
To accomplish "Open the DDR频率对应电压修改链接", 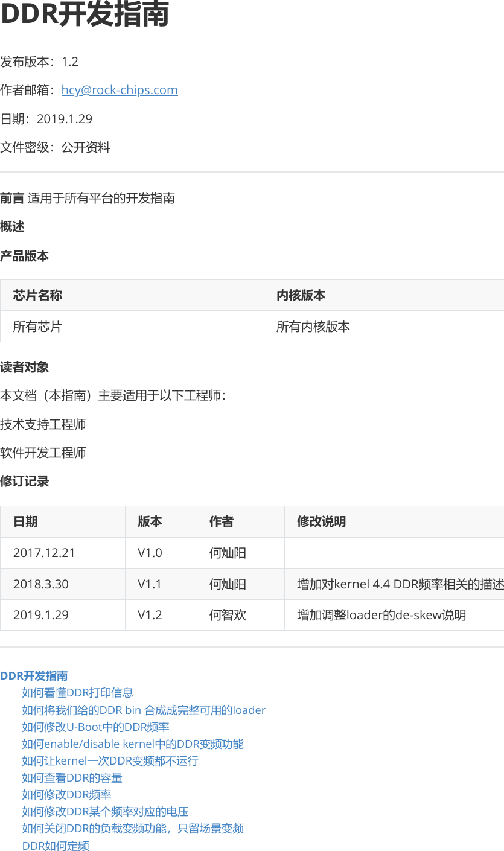I will pos(105,811).
